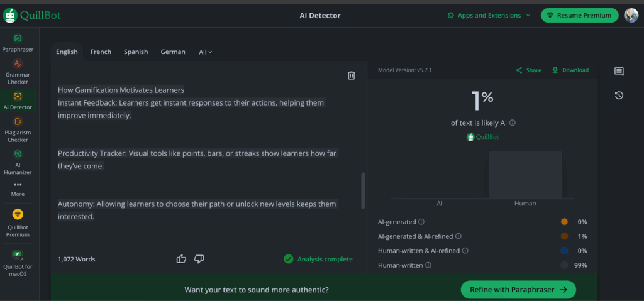Click Refine with Paraphraser button
The height and width of the screenshot is (301, 644).
(x=518, y=290)
